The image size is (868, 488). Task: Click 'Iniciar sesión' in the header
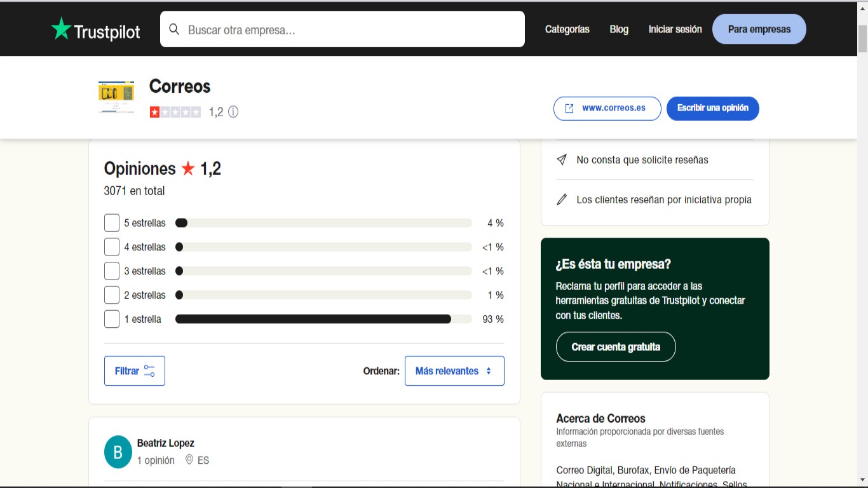click(675, 29)
